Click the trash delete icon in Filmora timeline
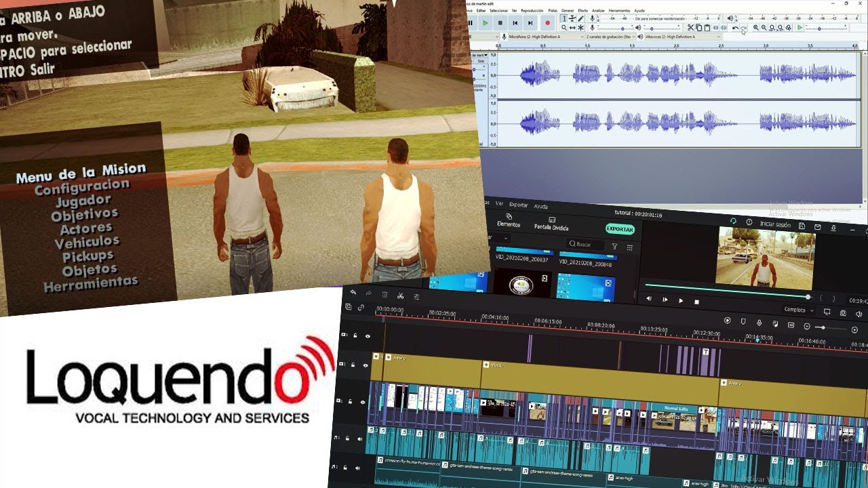868x488 pixels. coord(384,294)
